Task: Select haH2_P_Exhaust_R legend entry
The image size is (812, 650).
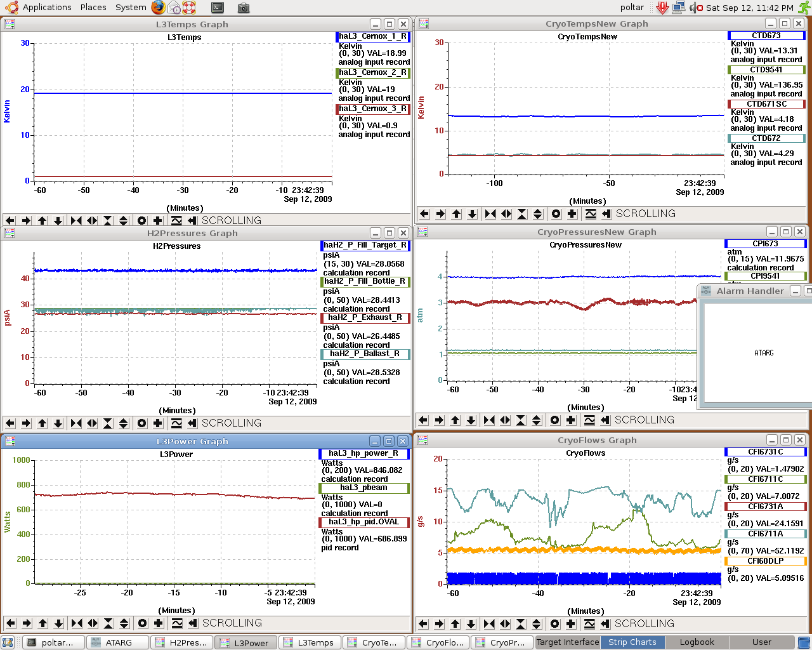Action: [365, 317]
